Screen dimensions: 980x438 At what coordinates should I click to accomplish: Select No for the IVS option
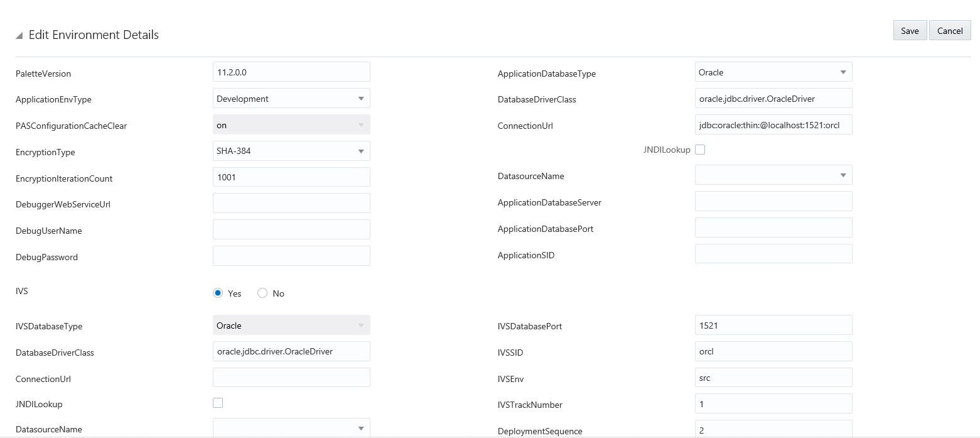pyautogui.click(x=262, y=293)
